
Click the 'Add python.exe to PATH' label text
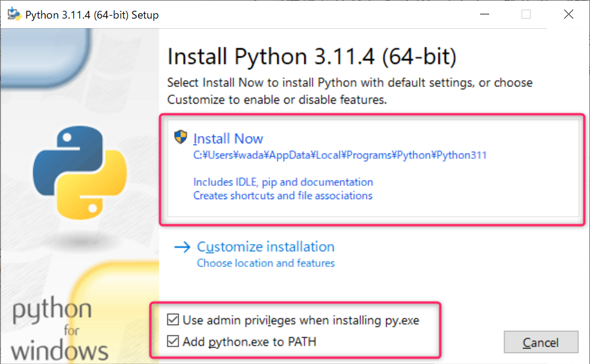pos(249,342)
